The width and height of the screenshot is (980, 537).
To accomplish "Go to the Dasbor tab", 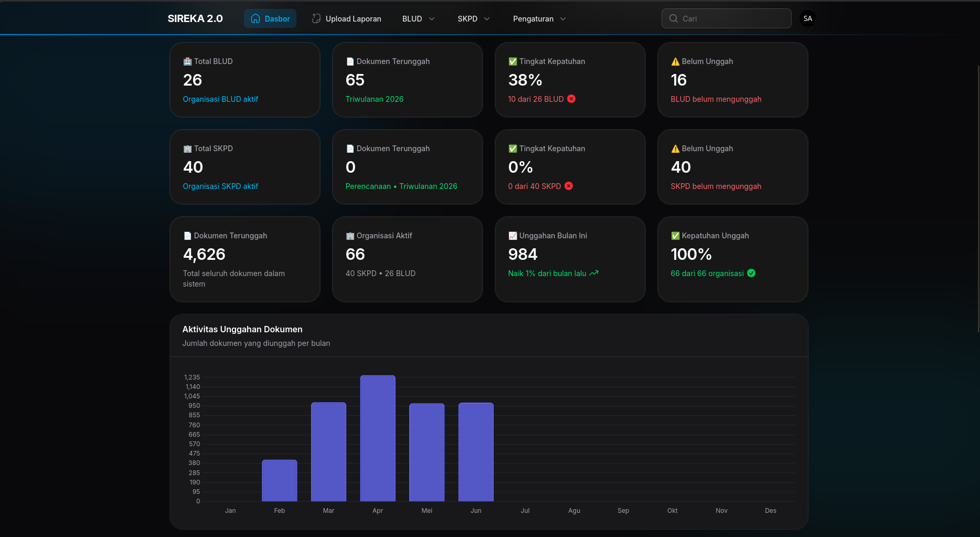I will pos(270,19).
